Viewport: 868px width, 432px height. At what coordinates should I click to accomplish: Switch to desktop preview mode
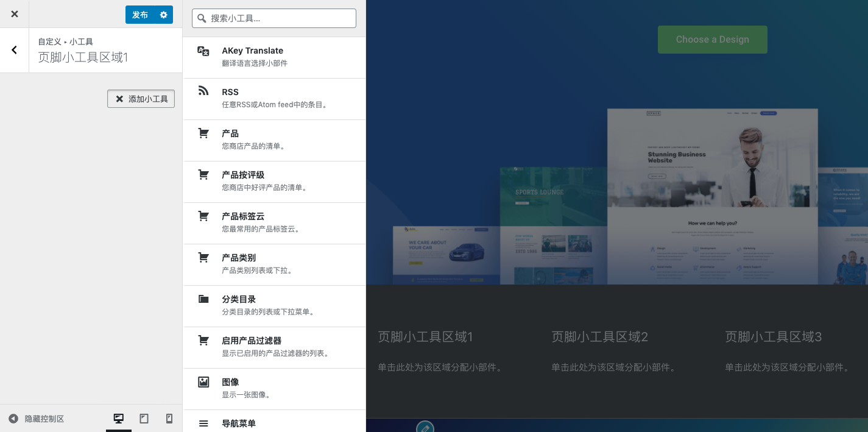point(119,419)
